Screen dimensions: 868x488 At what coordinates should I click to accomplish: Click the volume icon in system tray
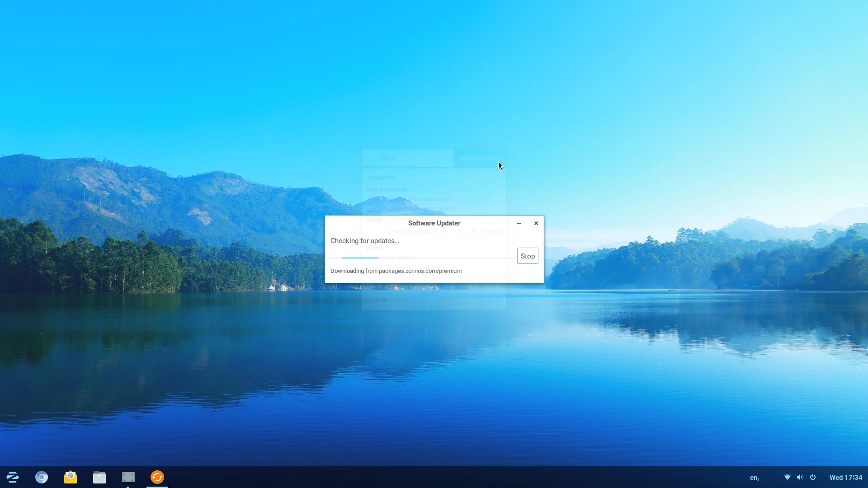[799, 477]
